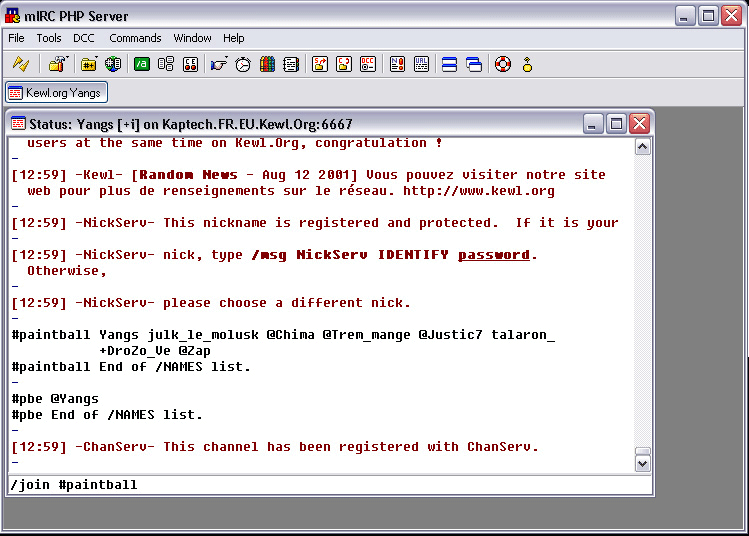Click '+DroZo_Ve' in the names list
This screenshot has height=536, width=749.
tap(135, 351)
